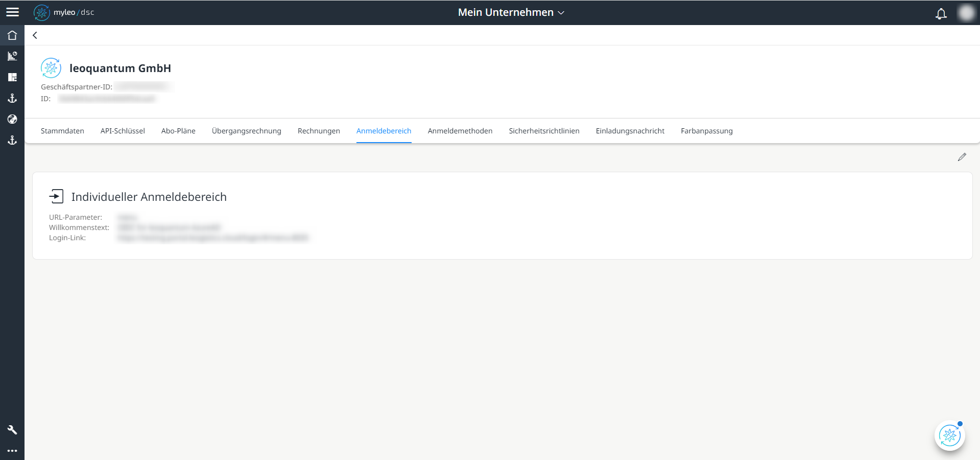This screenshot has width=980, height=460.
Task: Click the profile avatar in the top bar
Action: [966, 13]
